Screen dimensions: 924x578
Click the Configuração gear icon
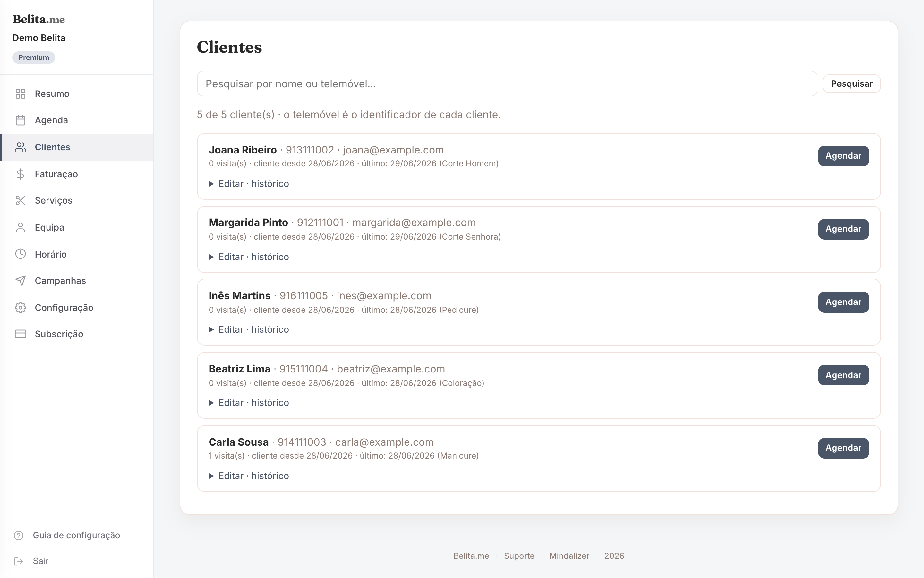[x=20, y=307]
